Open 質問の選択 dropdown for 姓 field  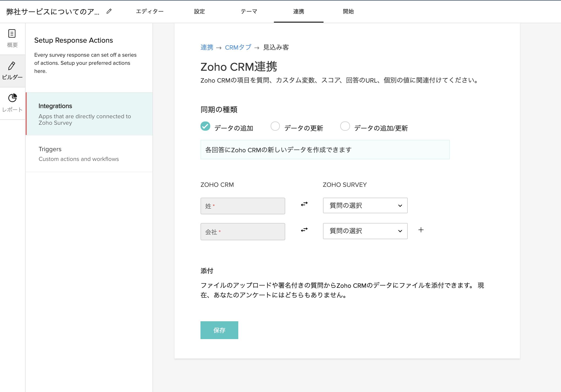point(365,205)
